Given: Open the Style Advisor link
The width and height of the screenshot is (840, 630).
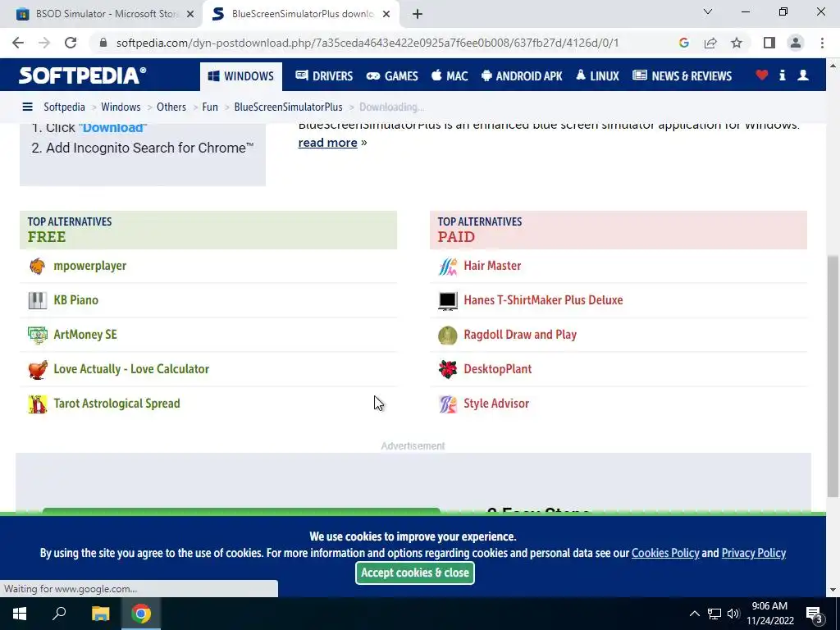Looking at the screenshot, I should pyautogui.click(x=496, y=404).
